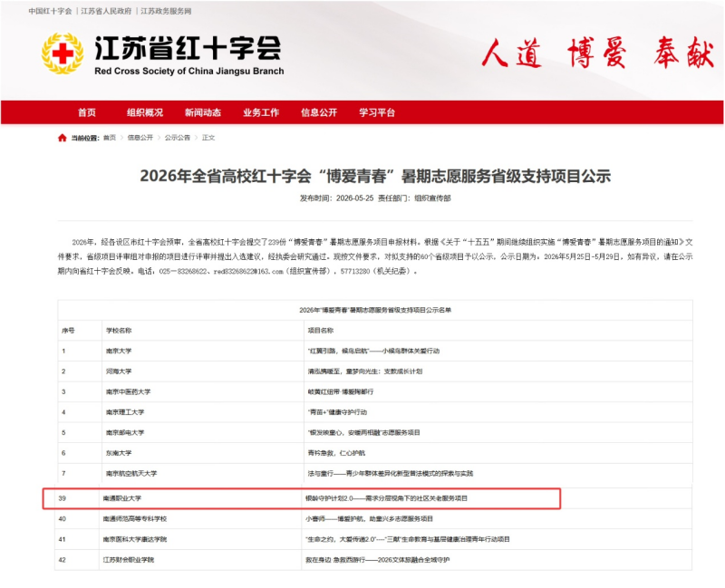Open the 江苏政务服务网 top link

pyautogui.click(x=166, y=11)
